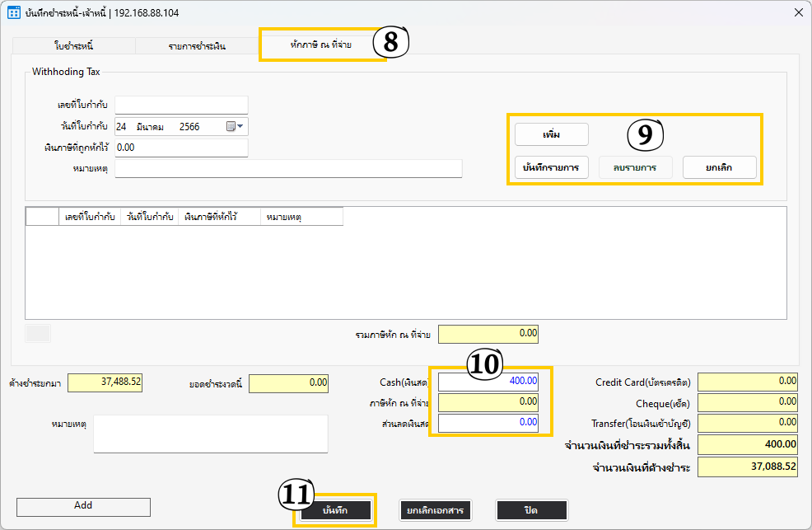Open the calendar date picker dropdown
Viewport: 812px width, 530px height.
tap(234, 126)
